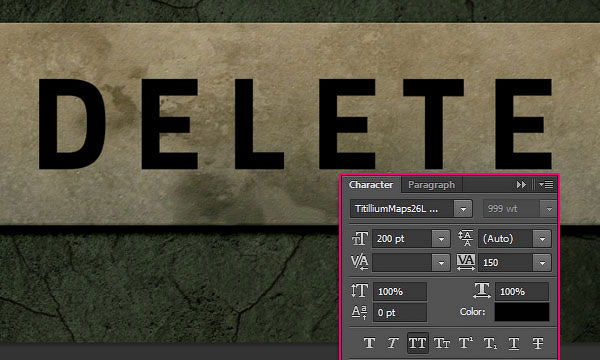Toggle Underline style
This screenshot has height=360, width=600.
point(514,343)
